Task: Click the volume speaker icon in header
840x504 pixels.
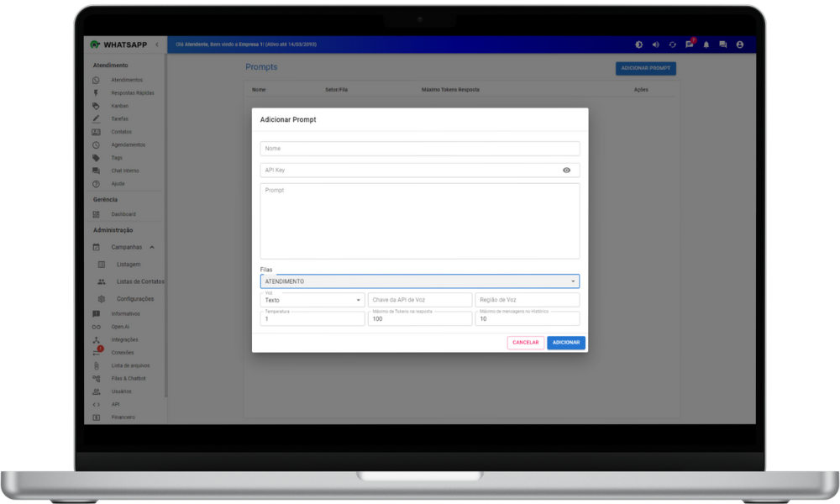Action: coord(655,45)
